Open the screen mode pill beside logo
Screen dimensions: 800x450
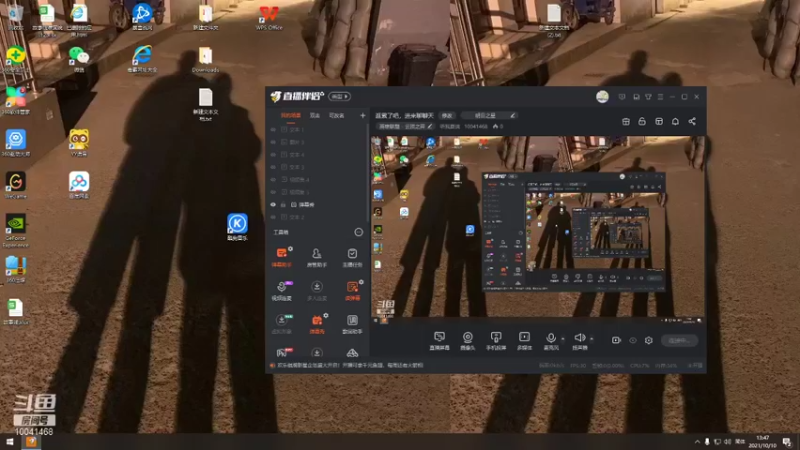(339, 96)
